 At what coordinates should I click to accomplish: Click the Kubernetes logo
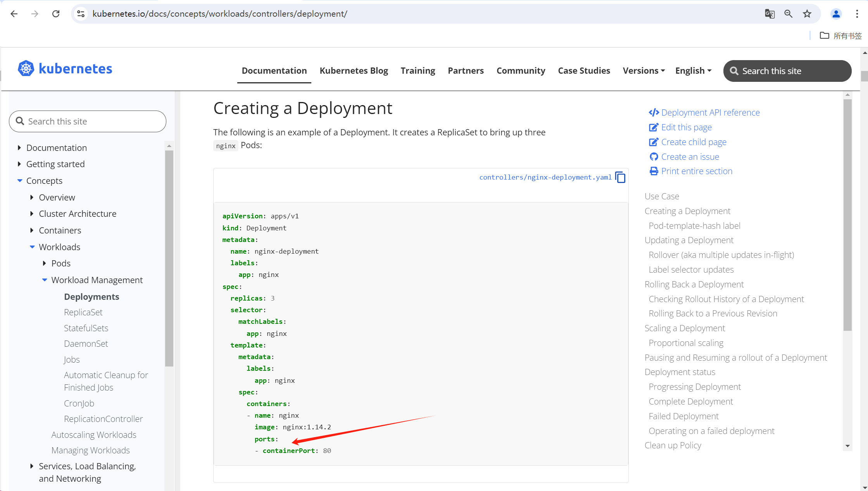[x=65, y=69]
